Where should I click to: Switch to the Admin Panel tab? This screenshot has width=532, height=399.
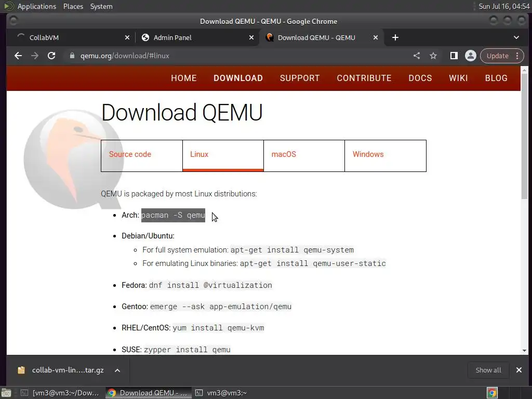197,37
